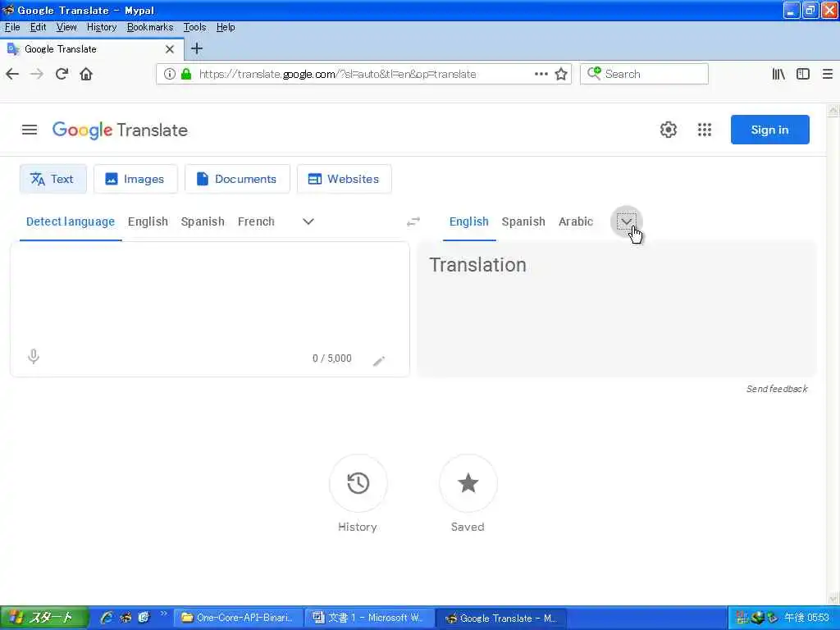The image size is (840, 630).
Task: Expand more target languages chevron
Action: [626, 221]
